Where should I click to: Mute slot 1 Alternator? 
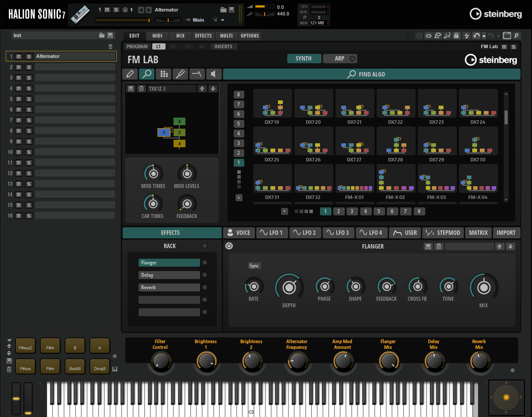click(19, 57)
